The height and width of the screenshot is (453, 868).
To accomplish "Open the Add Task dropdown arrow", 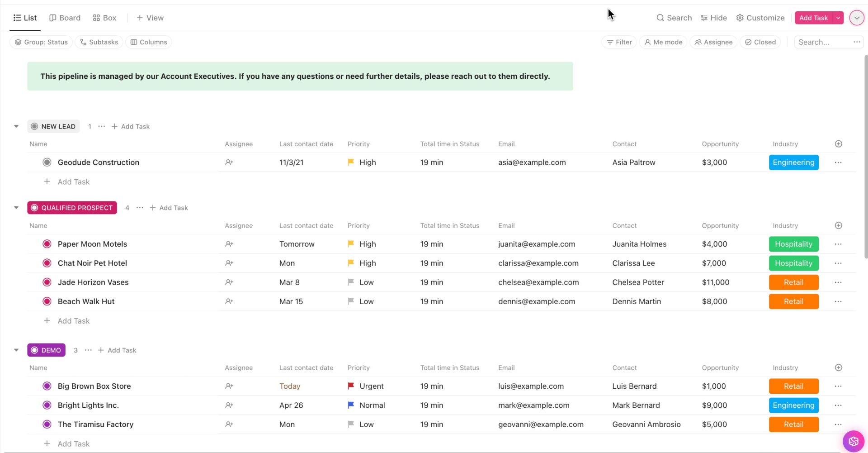I will click(838, 18).
